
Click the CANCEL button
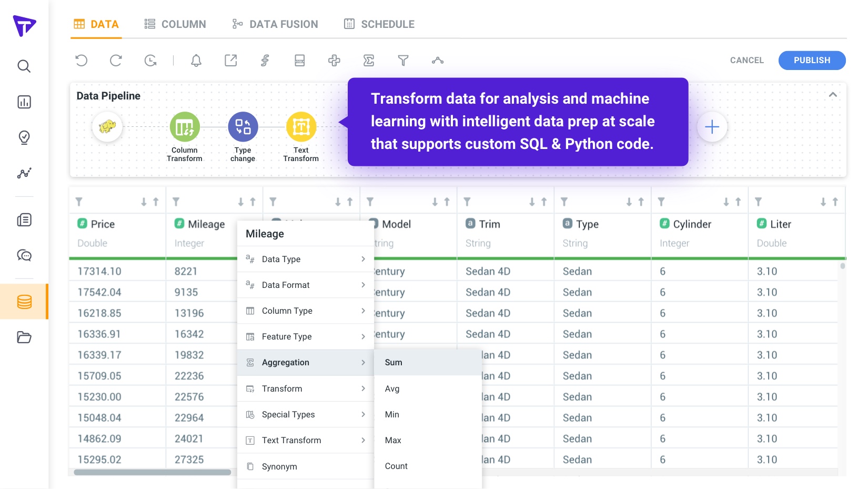746,61
